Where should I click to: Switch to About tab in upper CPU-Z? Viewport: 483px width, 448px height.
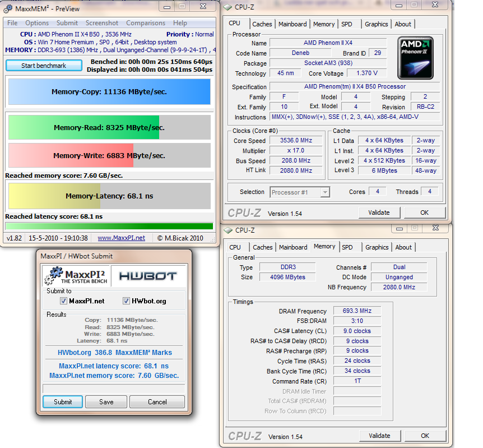(x=403, y=24)
